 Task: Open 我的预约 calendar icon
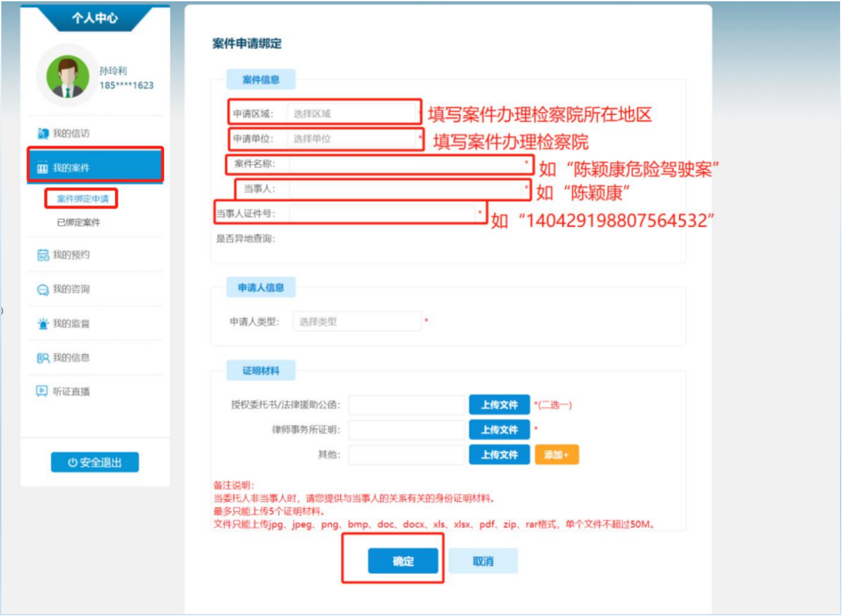pyautogui.click(x=43, y=255)
